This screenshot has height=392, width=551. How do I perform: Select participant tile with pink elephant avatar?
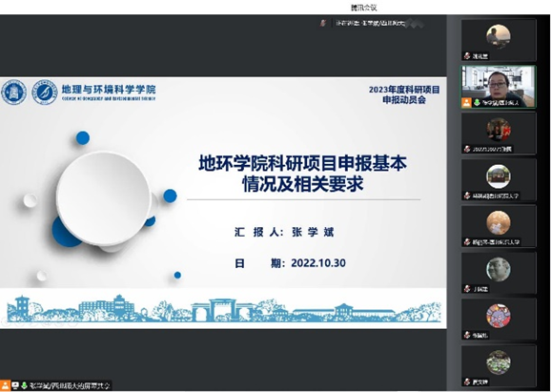click(499, 320)
